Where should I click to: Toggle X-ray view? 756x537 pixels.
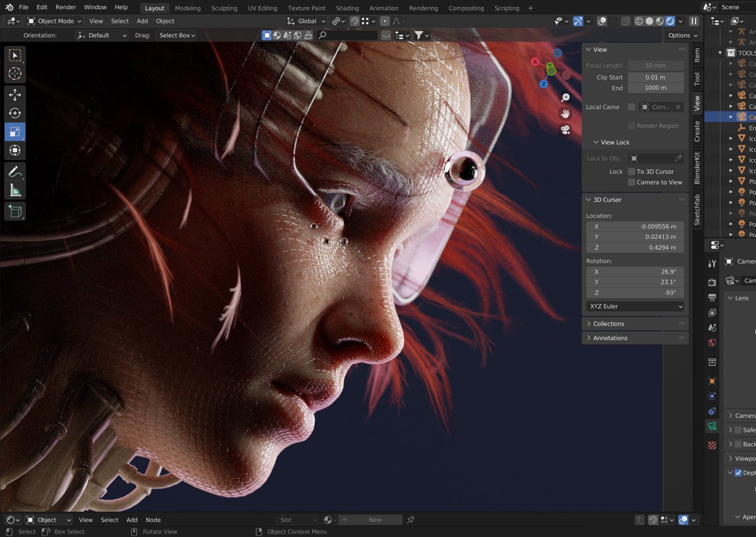[625, 21]
